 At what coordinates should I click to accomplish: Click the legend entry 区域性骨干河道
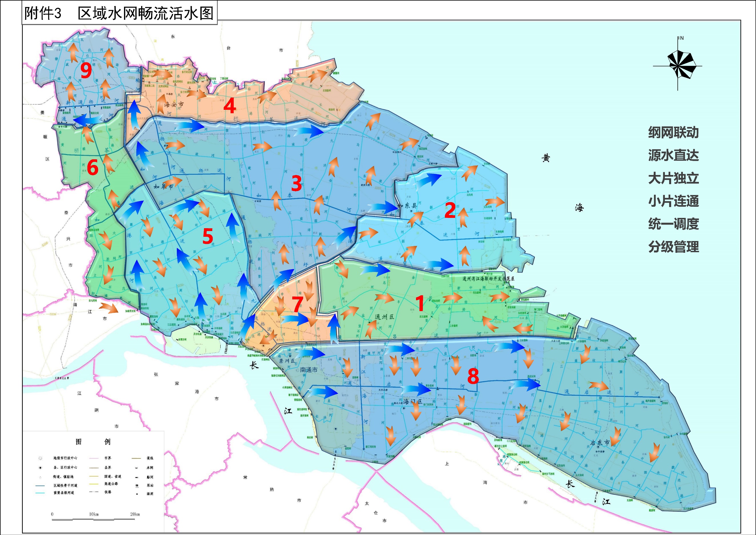tap(65, 486)
